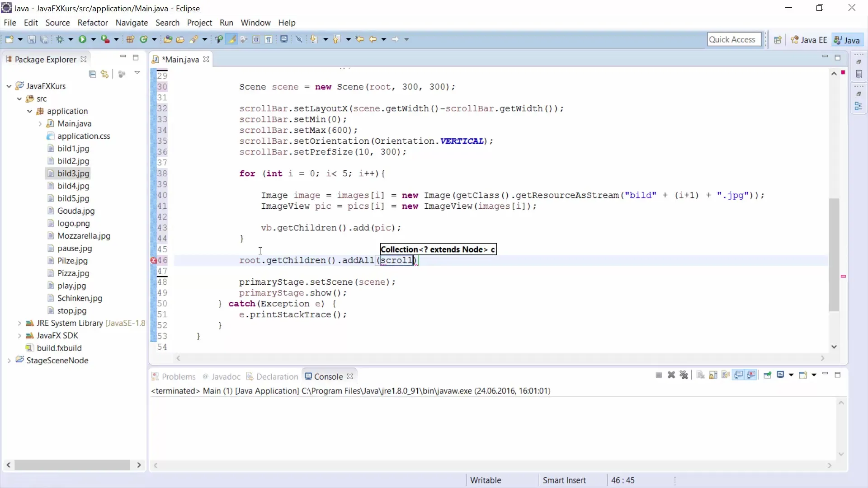The image size is (868, 488).
Task: Click the Debug bug icon
Action: [60, 39]
